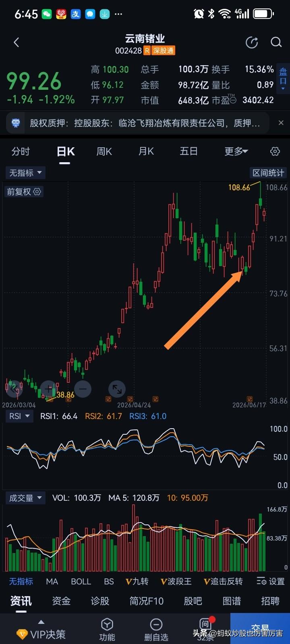Screen dimensions: 290x644
Task: Tap the owl mascot news icon
Action: (16, 123)
